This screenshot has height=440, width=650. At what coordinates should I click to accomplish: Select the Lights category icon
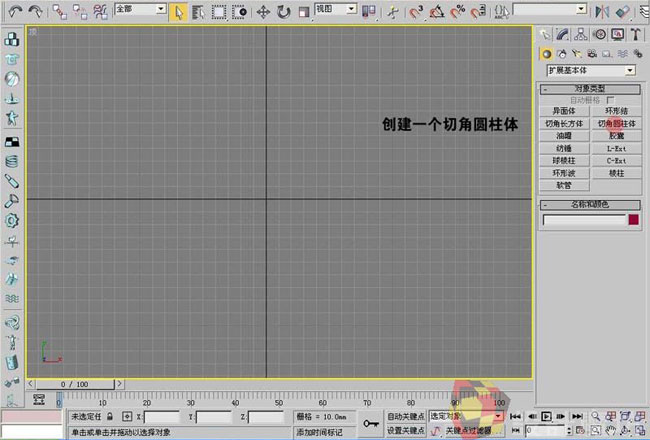577,53
